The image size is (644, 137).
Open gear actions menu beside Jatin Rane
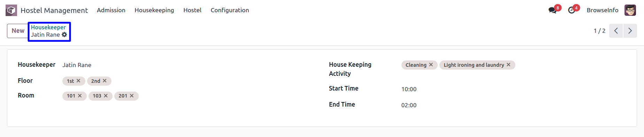tap(64, 35)
